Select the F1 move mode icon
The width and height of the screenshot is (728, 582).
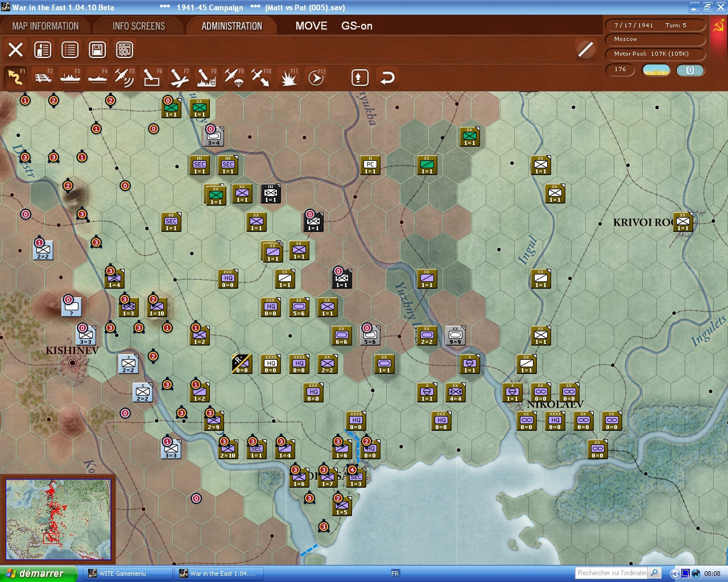point(15,77)
